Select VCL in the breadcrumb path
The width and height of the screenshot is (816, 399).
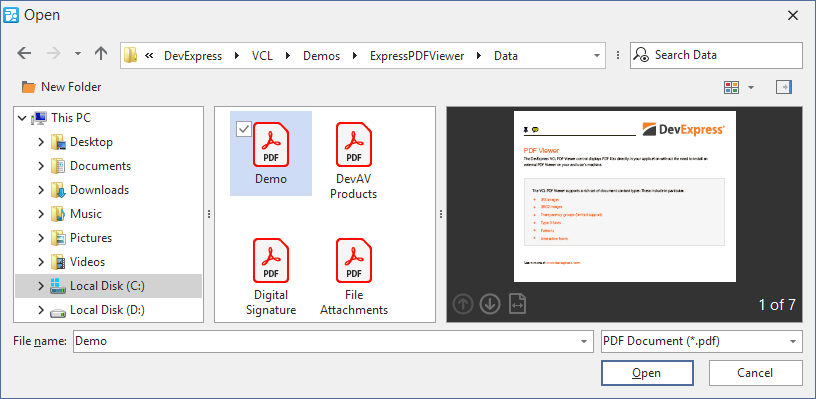[x=262, y=56]
